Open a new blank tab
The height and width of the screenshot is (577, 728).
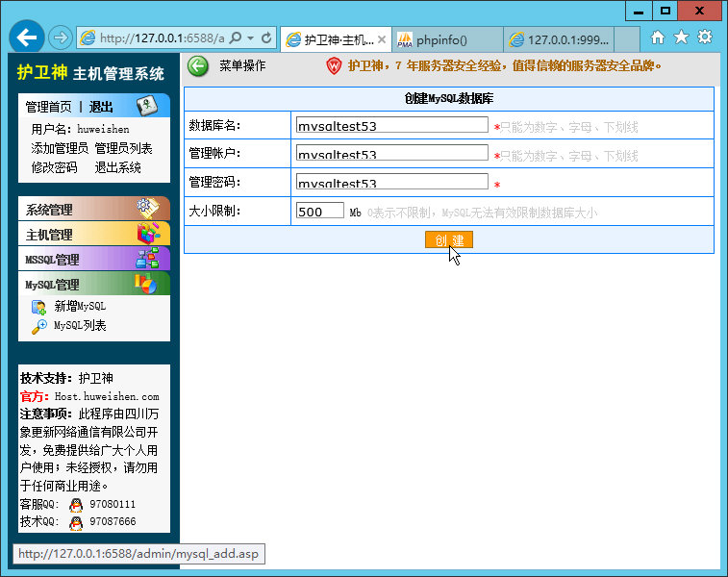[x=627, y=40]
